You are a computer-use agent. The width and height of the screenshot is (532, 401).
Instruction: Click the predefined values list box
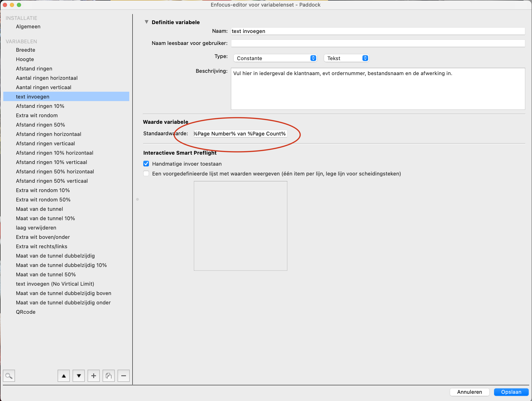pos(240,226)
